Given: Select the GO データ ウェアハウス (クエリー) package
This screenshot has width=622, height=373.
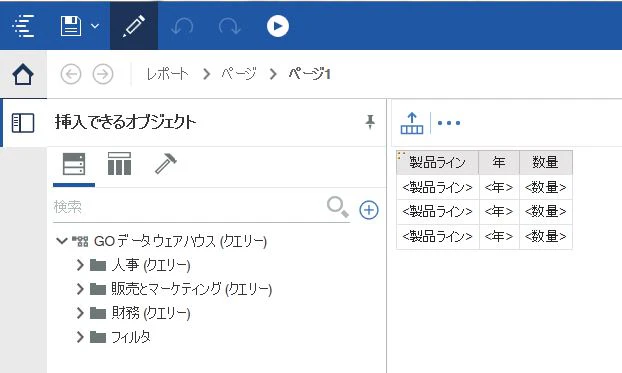Looking at the screenshot, I should pos(180,241).
